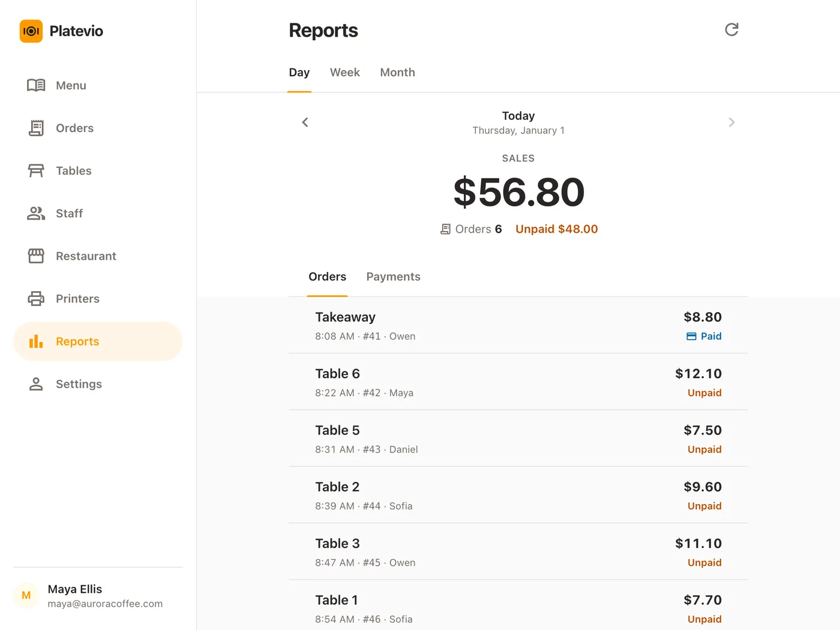
Task: Click the Thursday, January 1 date
Action: [518, 130]
